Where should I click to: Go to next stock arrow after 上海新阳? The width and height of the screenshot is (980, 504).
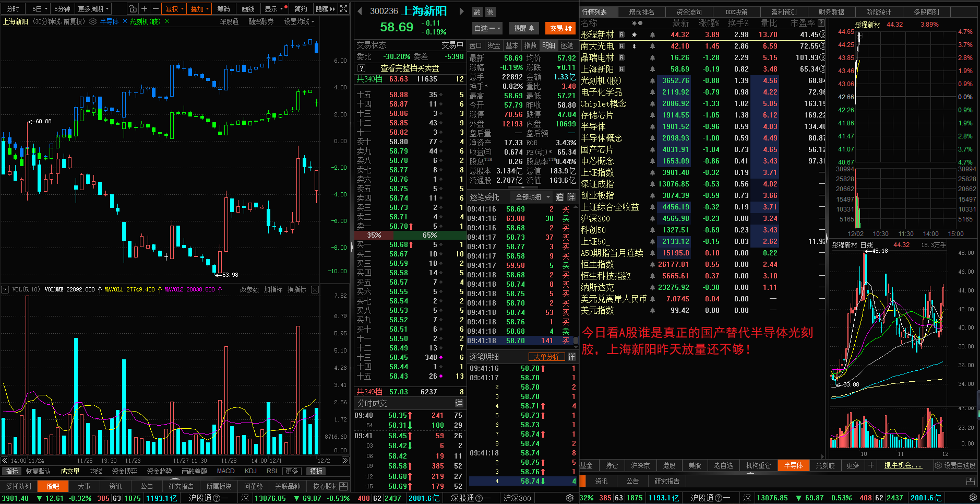point(461,11)
